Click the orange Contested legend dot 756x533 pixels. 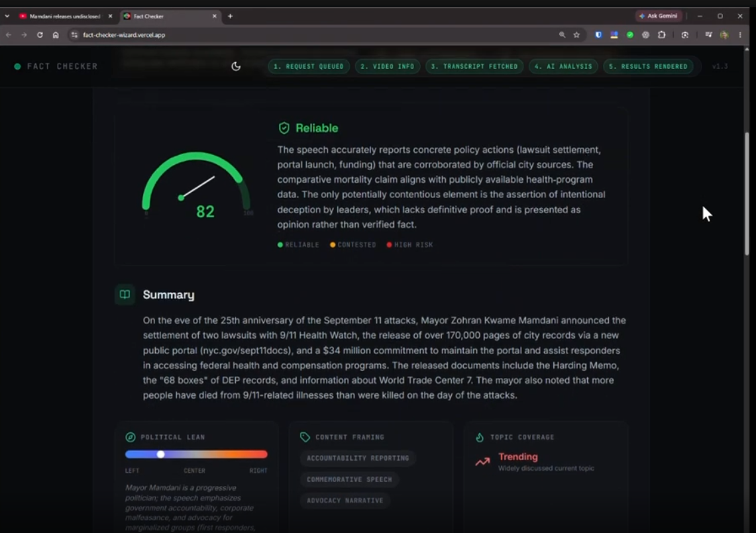tap(333, 245)
